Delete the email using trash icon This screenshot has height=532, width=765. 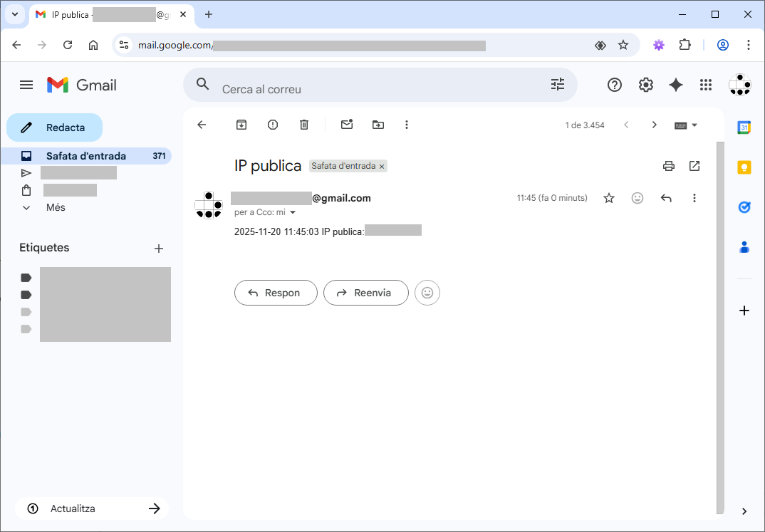304,125
